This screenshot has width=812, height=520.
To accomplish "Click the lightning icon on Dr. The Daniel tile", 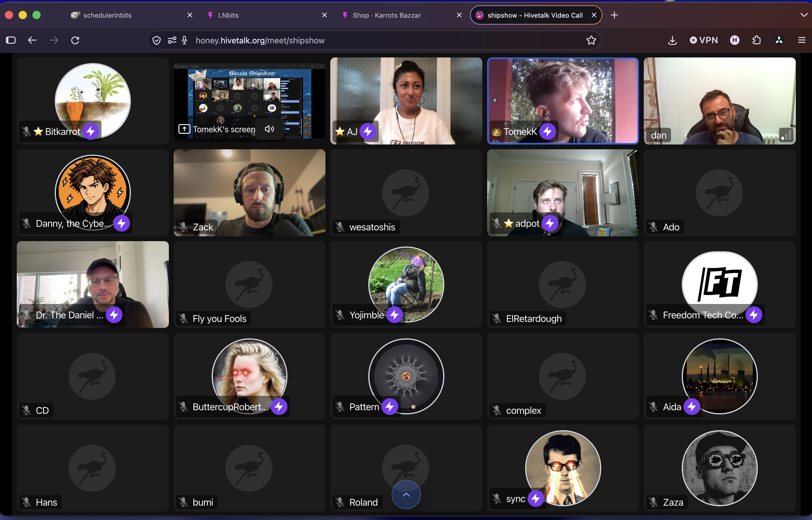I will [x=114, y=315].
